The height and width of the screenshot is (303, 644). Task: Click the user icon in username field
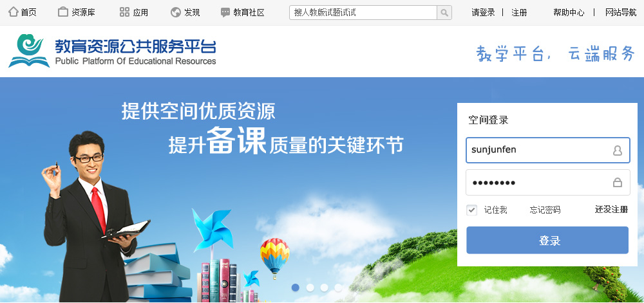point(618,151)
